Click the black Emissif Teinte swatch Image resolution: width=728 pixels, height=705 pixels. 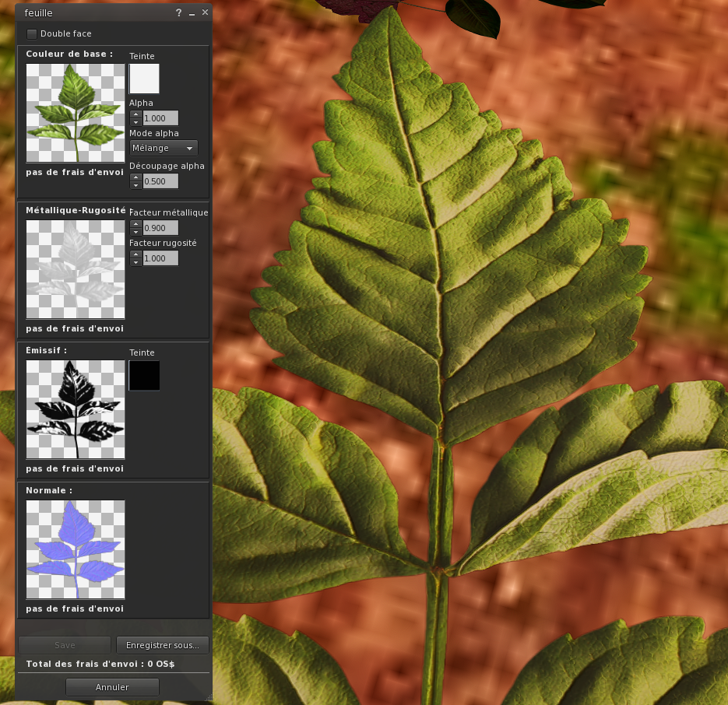pos(144,376)
